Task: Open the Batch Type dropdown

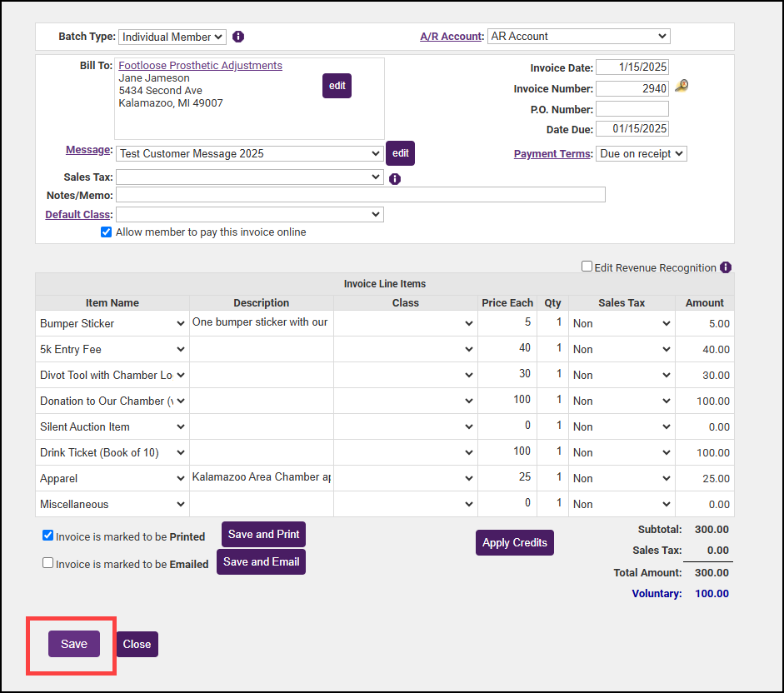Action: 172,37
